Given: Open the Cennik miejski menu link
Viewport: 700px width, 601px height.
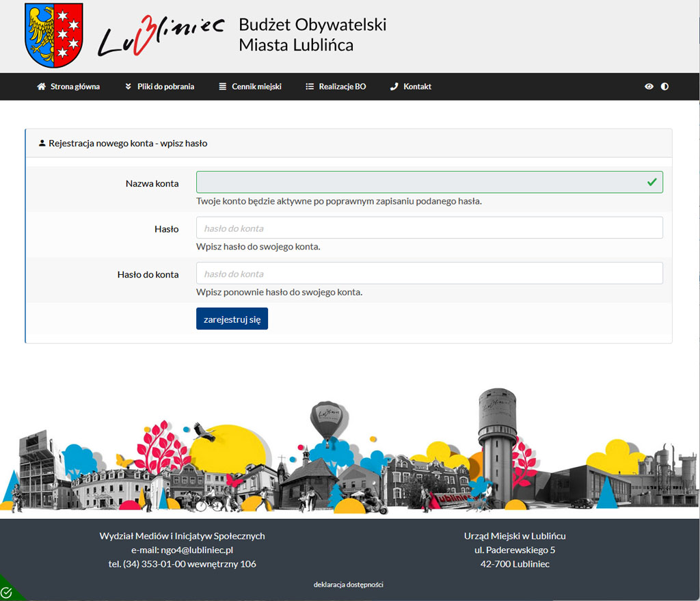Looking at the screenshot, I should (256, 87).
